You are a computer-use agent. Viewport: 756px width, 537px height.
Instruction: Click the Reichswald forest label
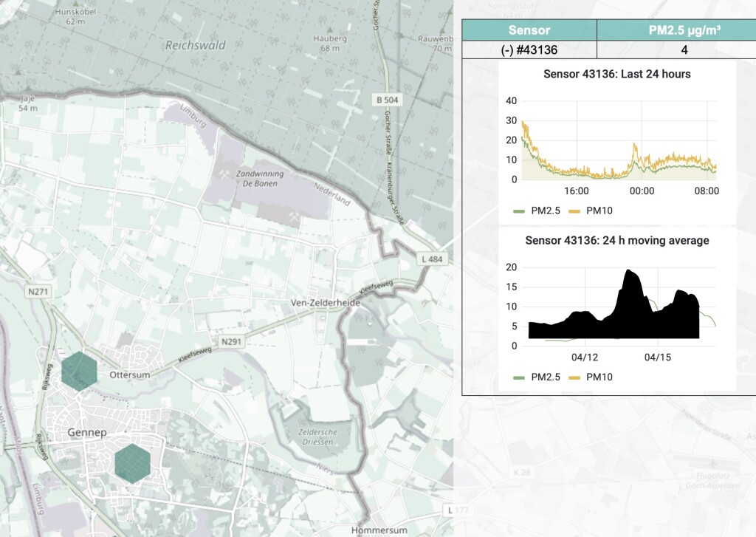(195, 45)
